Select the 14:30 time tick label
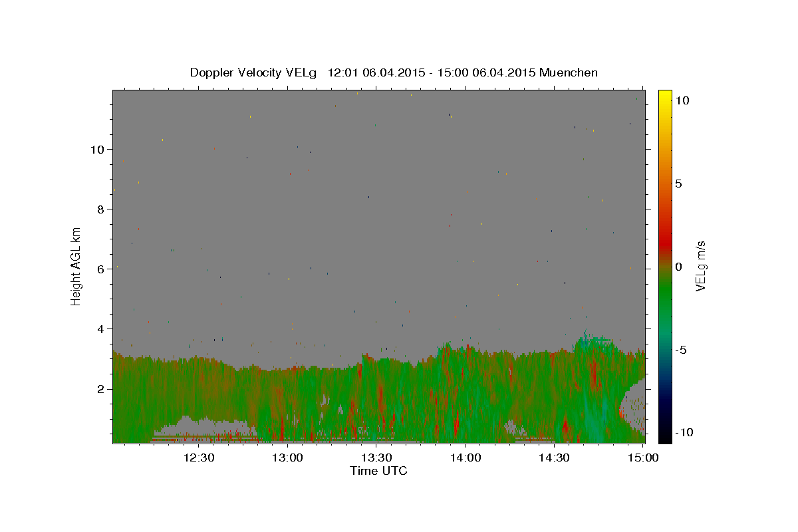This screenshot has width=798, height=532. [x=554, y=458]
